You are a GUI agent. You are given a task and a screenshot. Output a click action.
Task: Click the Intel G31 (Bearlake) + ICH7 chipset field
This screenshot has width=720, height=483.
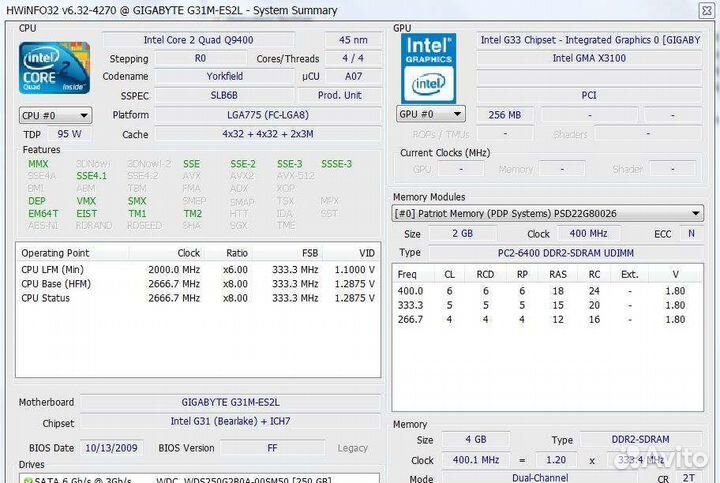tap(230, 421)
